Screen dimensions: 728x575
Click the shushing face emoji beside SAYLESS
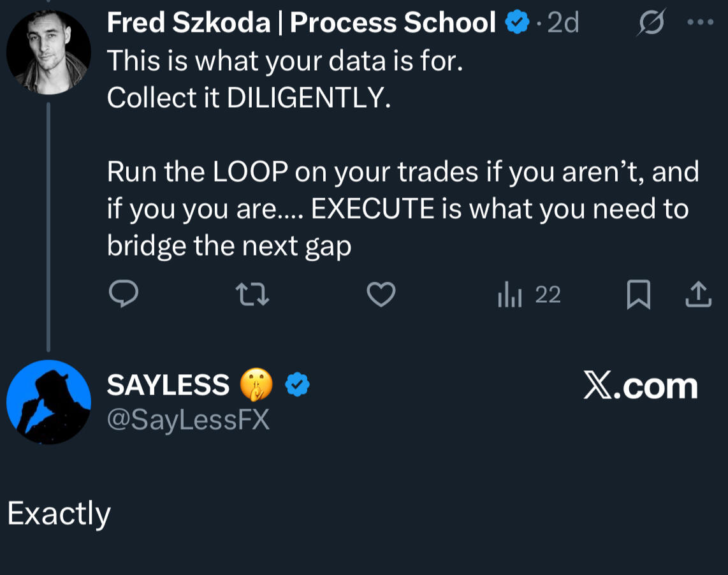[256, 385]
